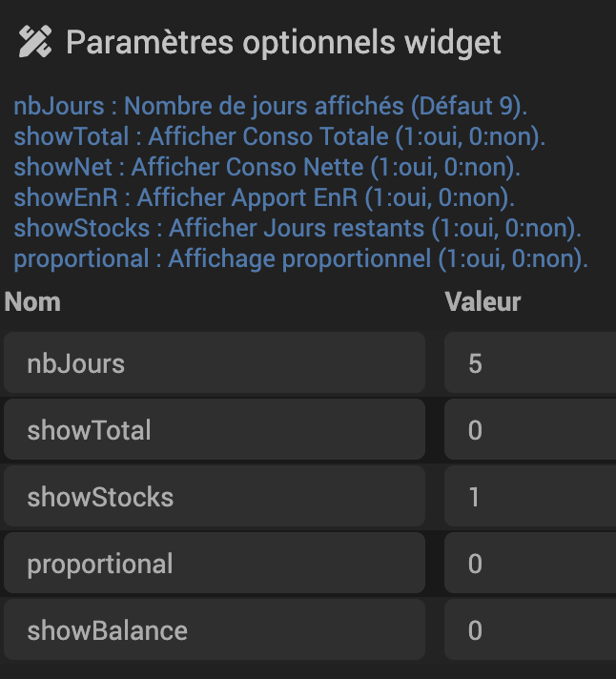Image resolution: width=616 pixels, height=679 pixels.
Task: Click the proportional help description line
Action: [x=300, y=258]
